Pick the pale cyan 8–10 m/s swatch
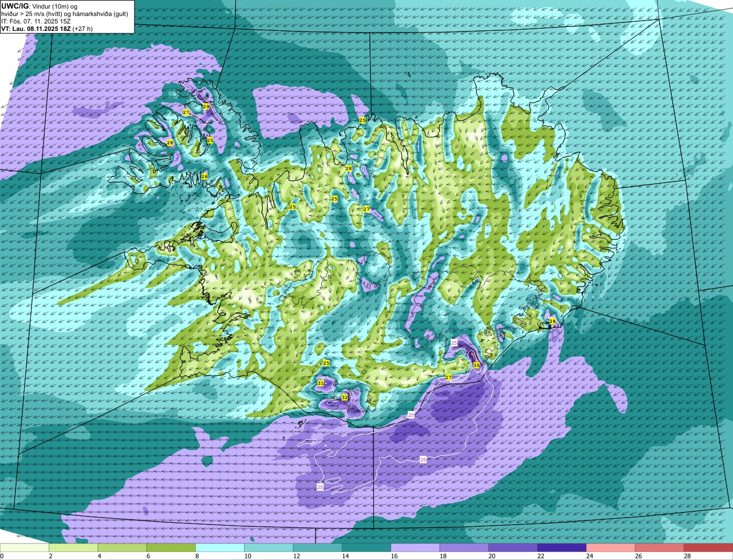Screen dimensions: 733x560 click(220, 548)
